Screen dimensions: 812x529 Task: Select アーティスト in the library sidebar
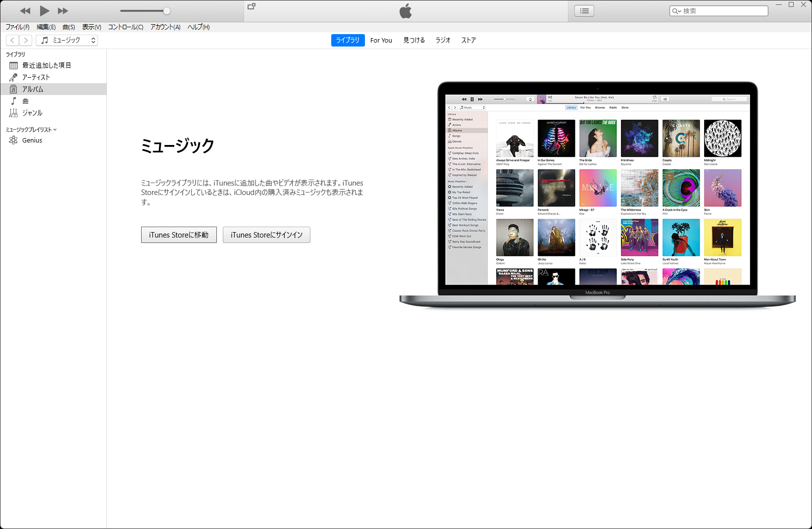coord(35,77)
